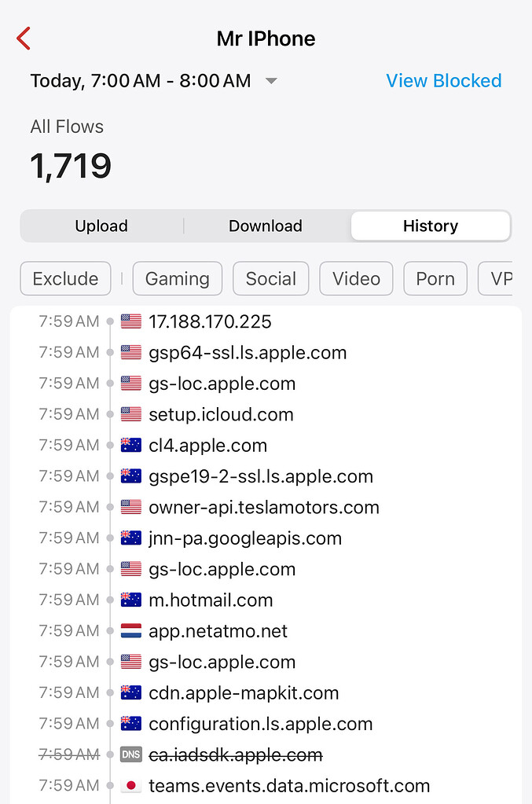Image resolution: width=532 pixels, height=804 pixels.
Task: Tap the Porn filter button
Action: 435,278
